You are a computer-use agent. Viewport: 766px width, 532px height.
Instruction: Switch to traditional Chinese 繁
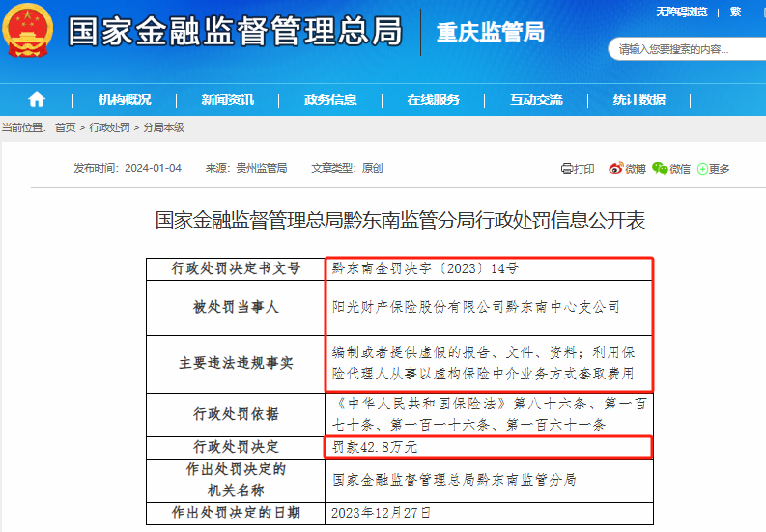[736, 12]
